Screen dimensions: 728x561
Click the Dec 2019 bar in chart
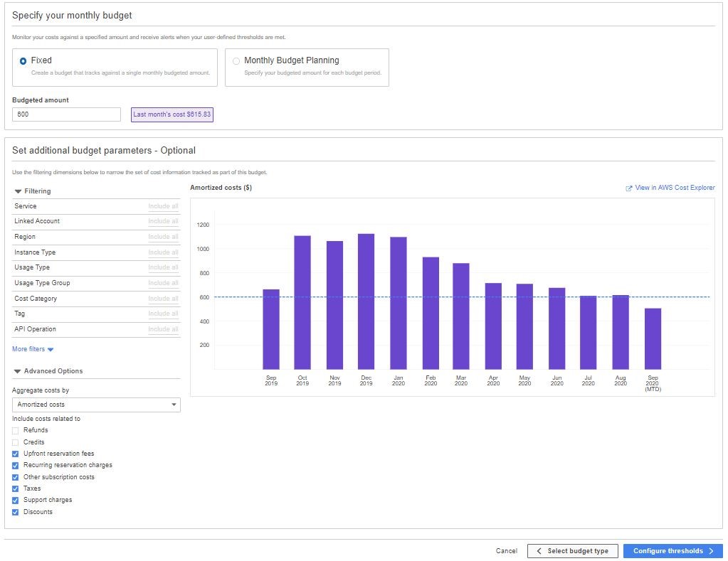[x=366, y=301]
